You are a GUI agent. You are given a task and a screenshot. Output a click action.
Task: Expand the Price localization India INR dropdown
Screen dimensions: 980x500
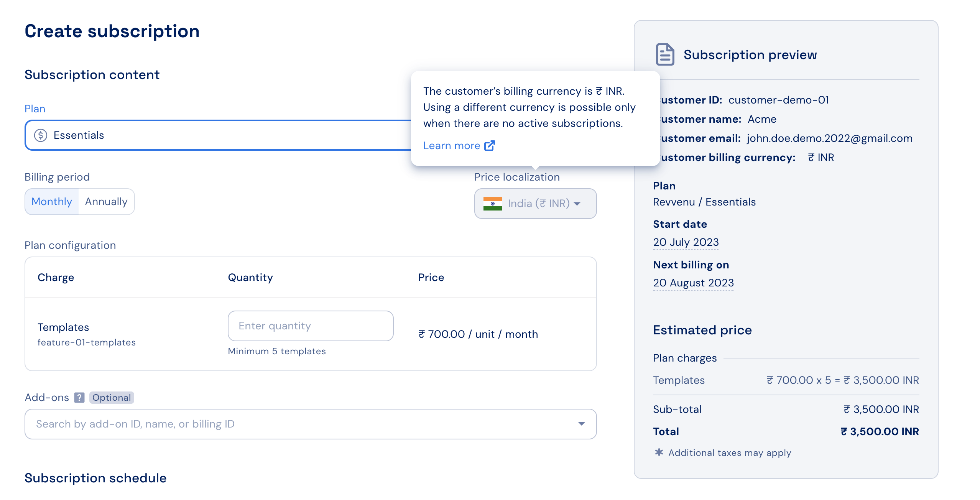tap(535, 204)
